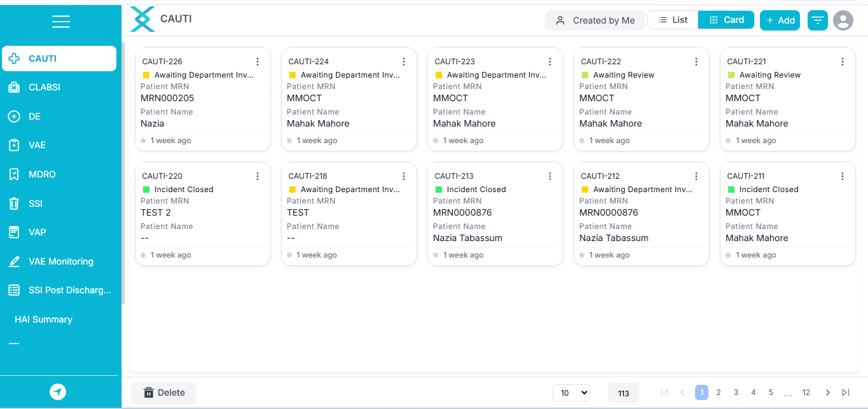Open options menu for CAUTI-213 card
The image size is (868, 409).
pos(550,176)
